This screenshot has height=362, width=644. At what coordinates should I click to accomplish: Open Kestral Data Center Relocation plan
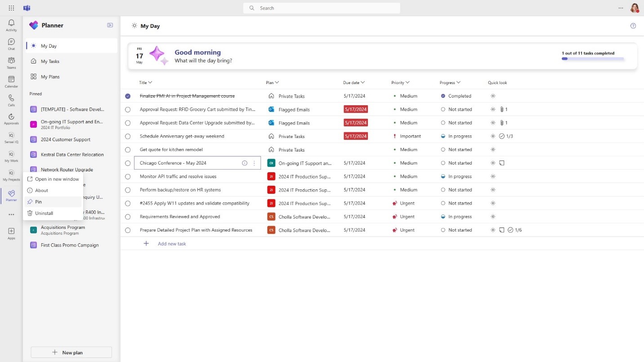[x=72, y=154]
